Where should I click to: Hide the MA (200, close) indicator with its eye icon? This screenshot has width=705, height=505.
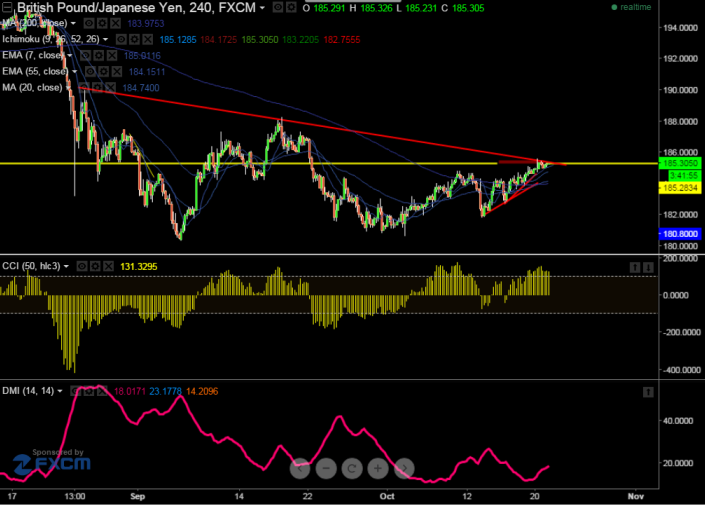coord(89,23)
